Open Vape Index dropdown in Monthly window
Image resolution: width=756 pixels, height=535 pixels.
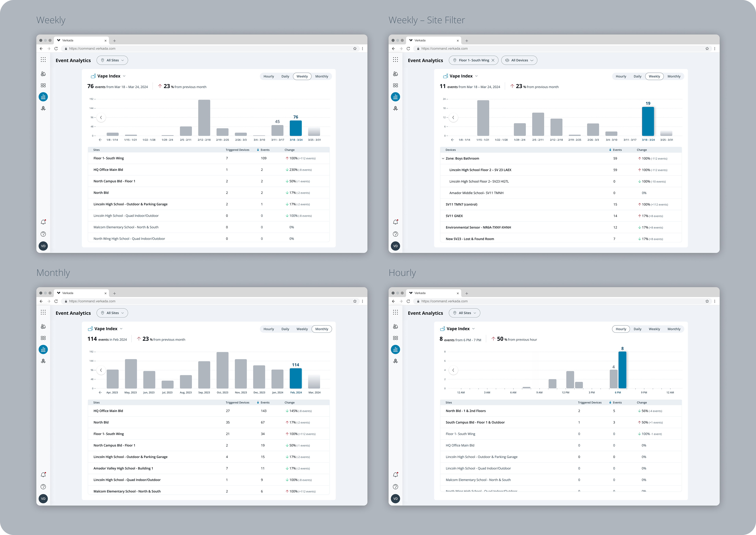pyautogui.click(x=105, y=329)
